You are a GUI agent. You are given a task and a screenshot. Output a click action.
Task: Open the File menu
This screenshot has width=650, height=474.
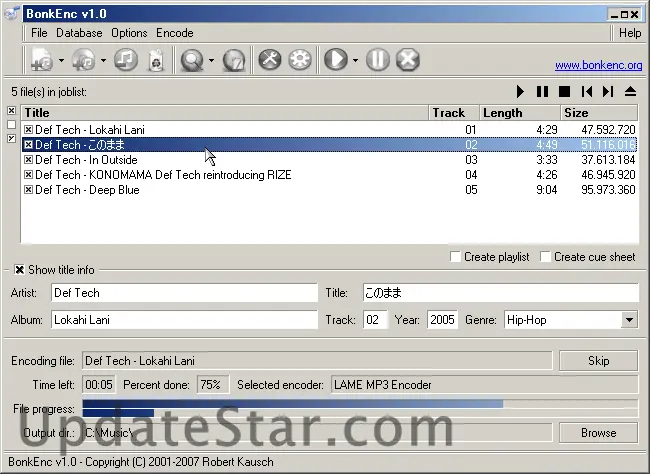click(x=39, y=33)
